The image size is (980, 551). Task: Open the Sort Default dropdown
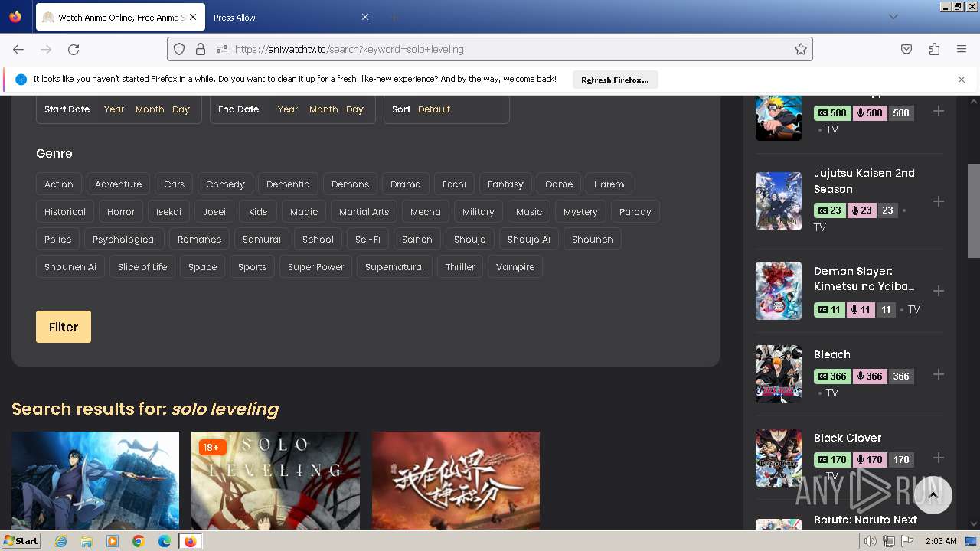[x=434, y=109]
